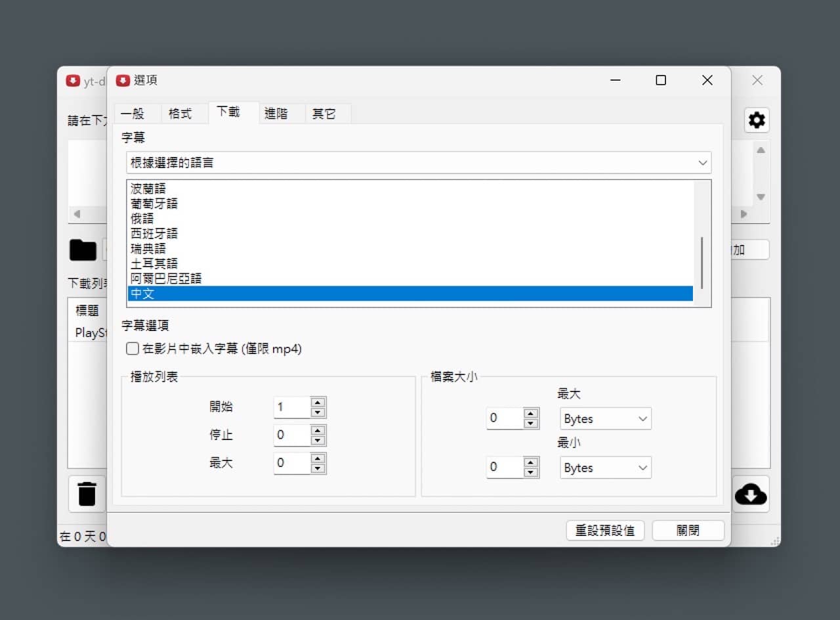Decrease the 最小 file size value
This screenshot has width=840, height=620.
[532, 472]
